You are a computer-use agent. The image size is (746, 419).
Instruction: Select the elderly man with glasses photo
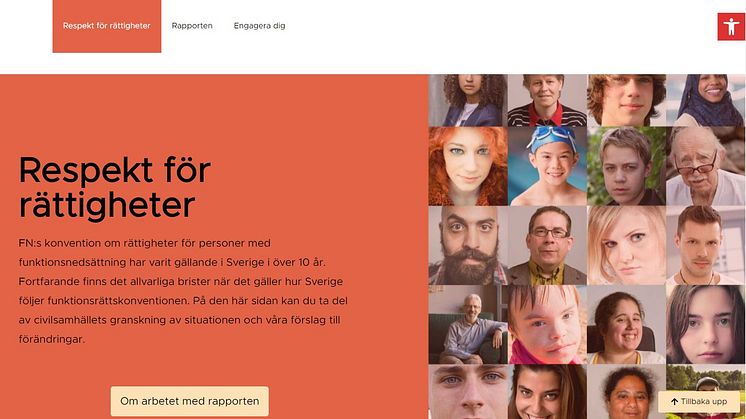coord(706,166)
